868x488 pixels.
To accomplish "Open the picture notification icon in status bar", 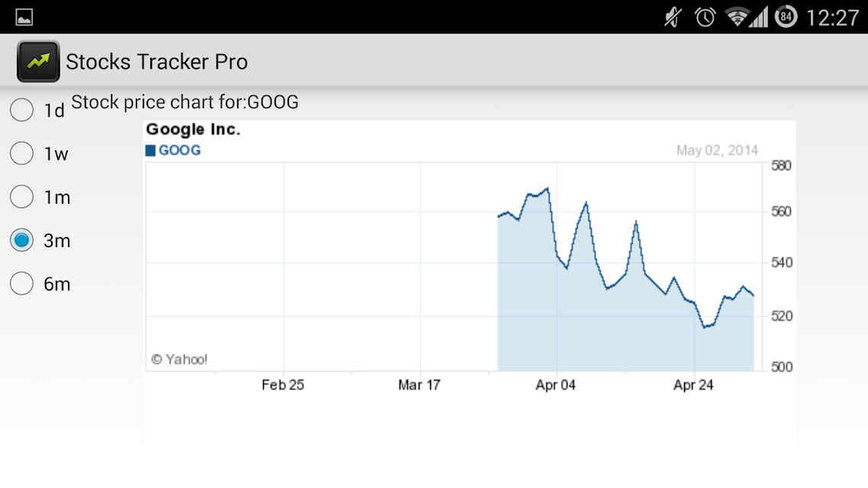I will click(24, 17).
